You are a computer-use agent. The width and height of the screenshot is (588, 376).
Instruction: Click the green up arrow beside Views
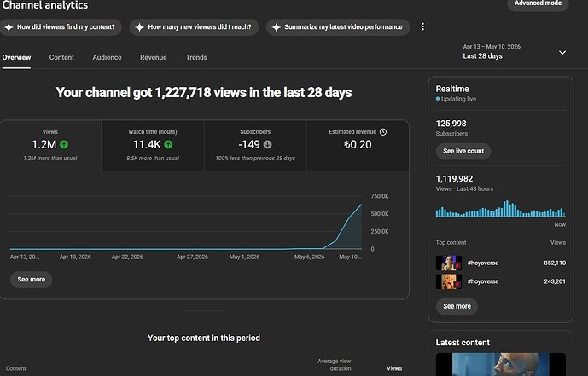[64, 144]
